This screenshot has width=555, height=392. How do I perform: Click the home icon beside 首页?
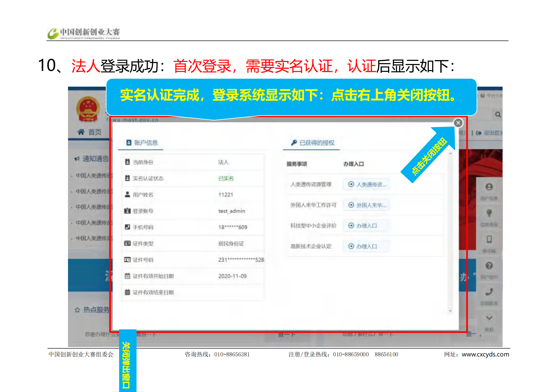click(81, 132)
